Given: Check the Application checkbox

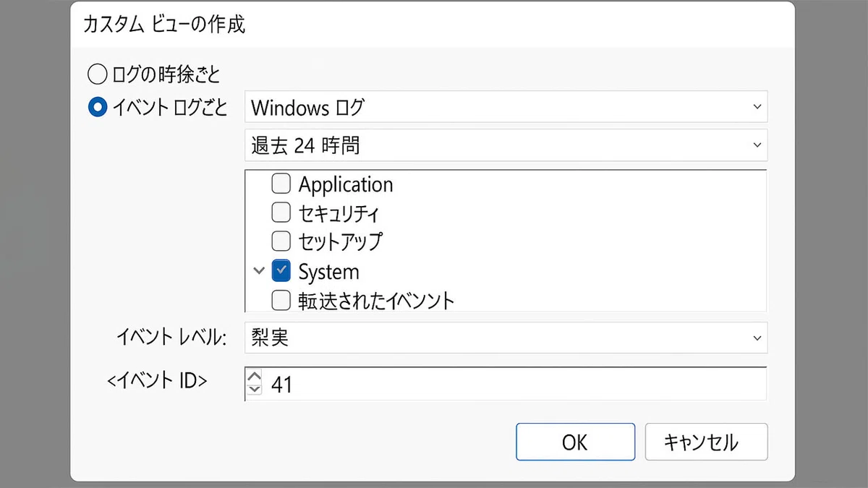Looking at the screenshot, I should click(281, 184).
